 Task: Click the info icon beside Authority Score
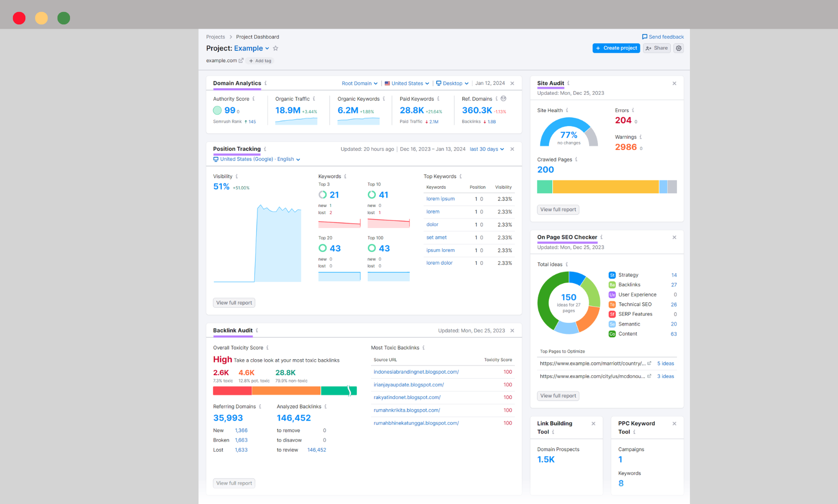click(253, 99)
